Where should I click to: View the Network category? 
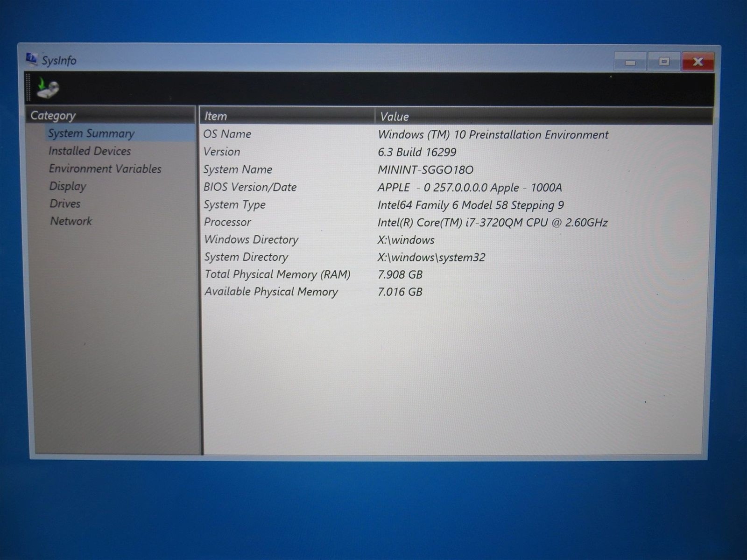[71, 221]
